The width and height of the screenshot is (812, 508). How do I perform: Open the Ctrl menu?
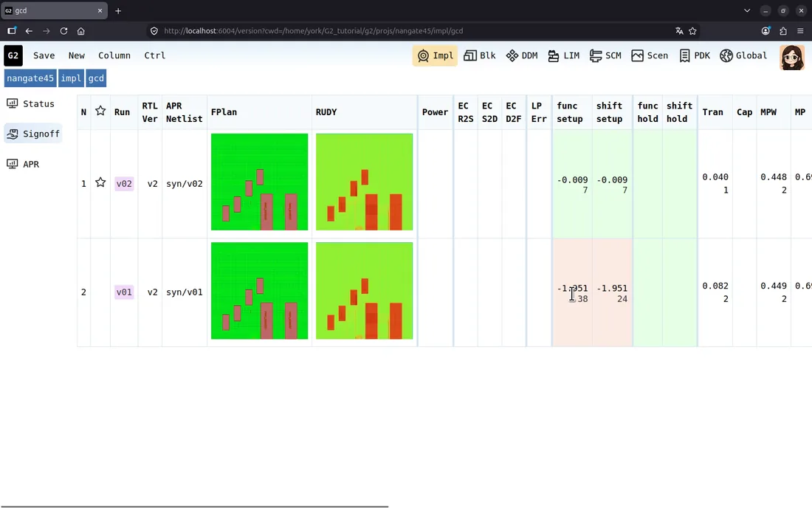[155, 55]
